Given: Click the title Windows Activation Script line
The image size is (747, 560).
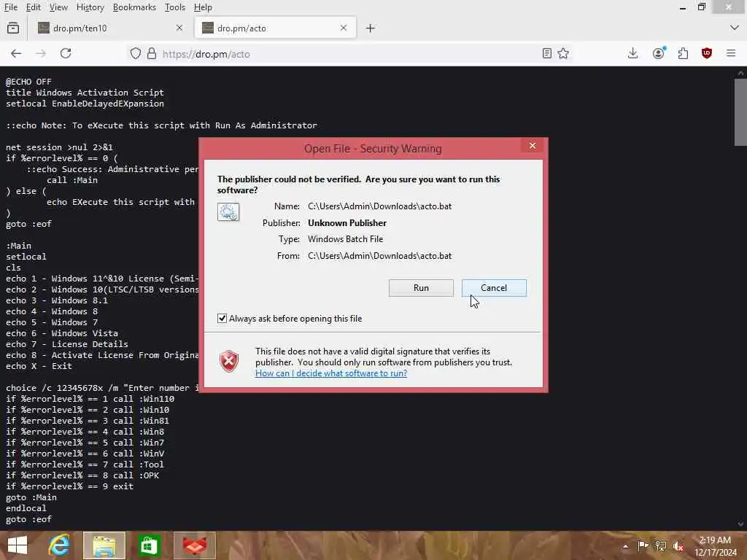Looking at the screenshot, I should point(85,93).
